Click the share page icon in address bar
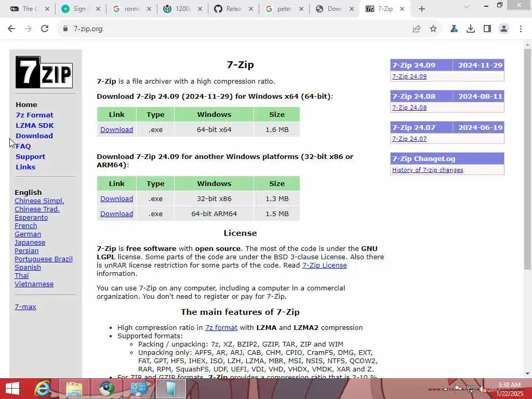Viewport: 532px width, 399px height. 417,29
